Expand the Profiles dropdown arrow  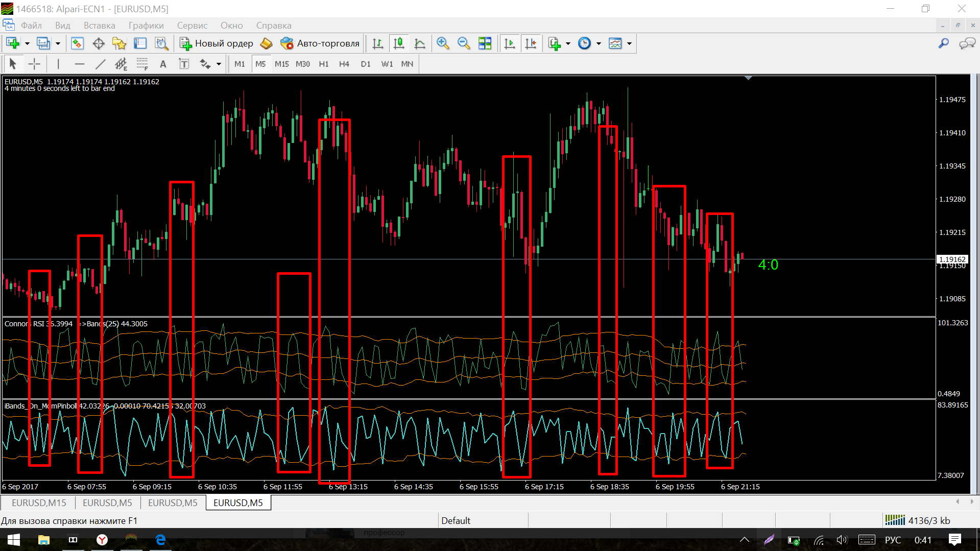[58, 43]
